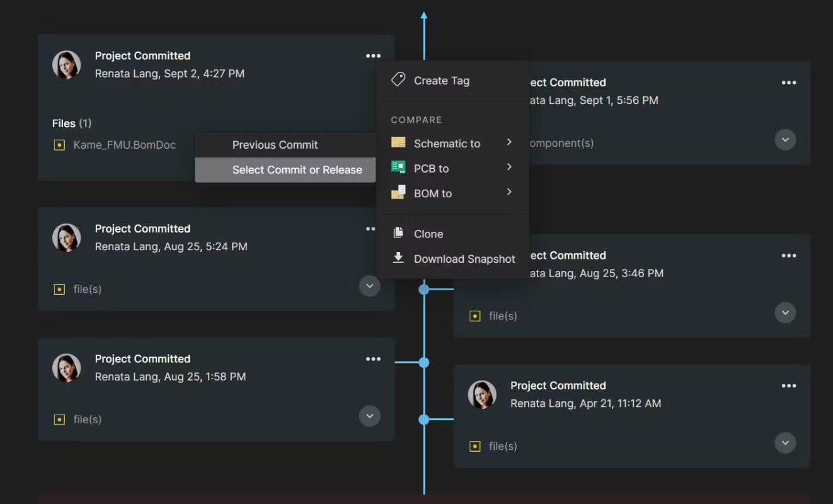This screenshot has width=833, height=504.
Task: Click the BOM document icon
Action: (x=398, y=192)
